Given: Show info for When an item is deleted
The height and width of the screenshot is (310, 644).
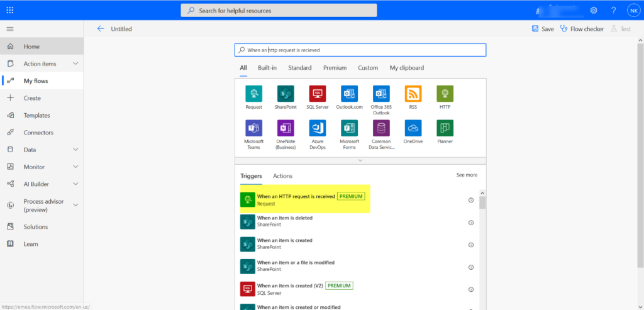Looking at the screenshot, I should [x=471, y=223].
